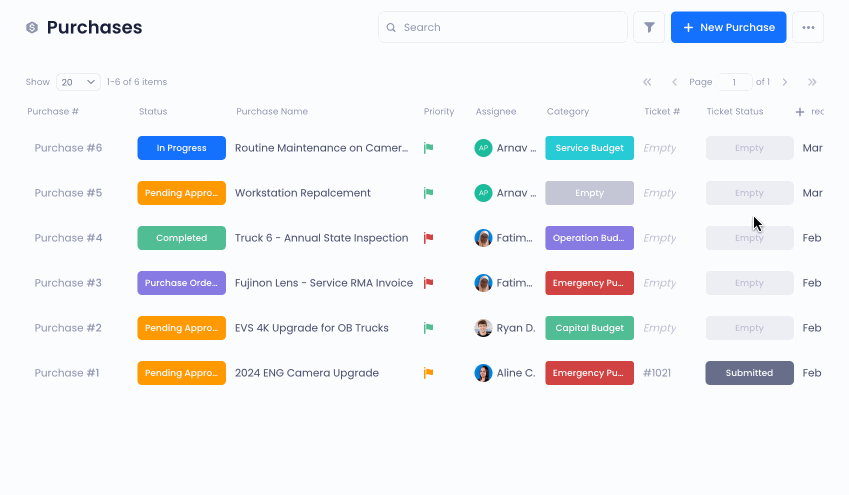This screenshot has height=495, width=849.
Task: Click Arnav's avatar in the Purchase #5 row
Action: pyautogui.click(x=484, y=193)
